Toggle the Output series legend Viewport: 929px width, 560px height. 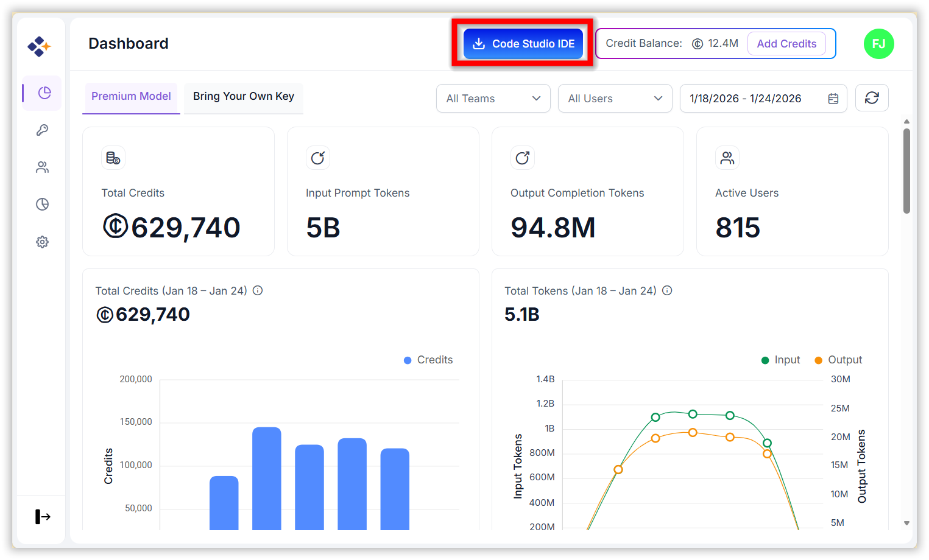tap(839, 360)
